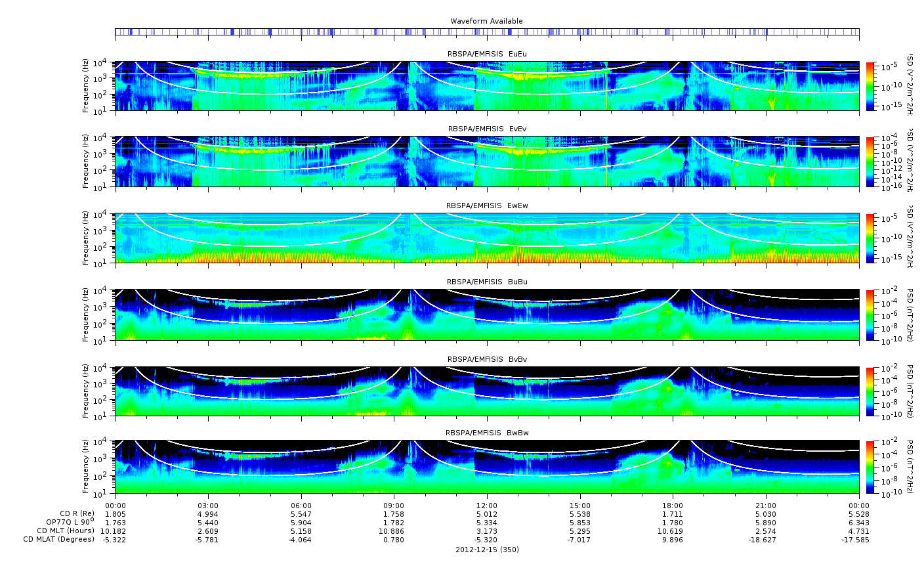Click the 12:00 time axis label
This screenshot has height=564, width=924.
pyautogui.click(x=487, y=506)
